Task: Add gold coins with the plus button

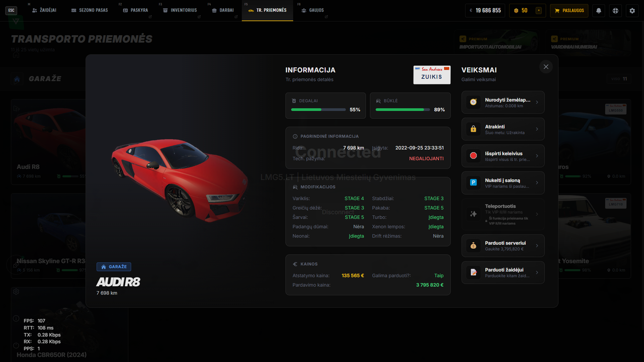Action: click(539, 10)
